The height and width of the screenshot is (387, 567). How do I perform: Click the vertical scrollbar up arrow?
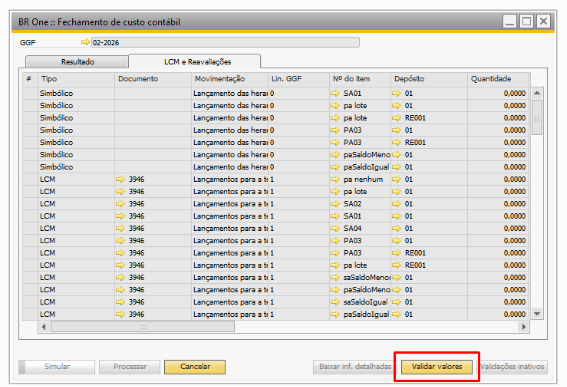coord(537,93)
